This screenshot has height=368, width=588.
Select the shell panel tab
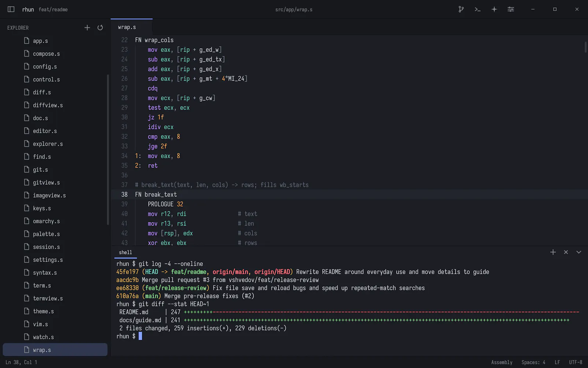pyautogui.click(x=125, y=252)
